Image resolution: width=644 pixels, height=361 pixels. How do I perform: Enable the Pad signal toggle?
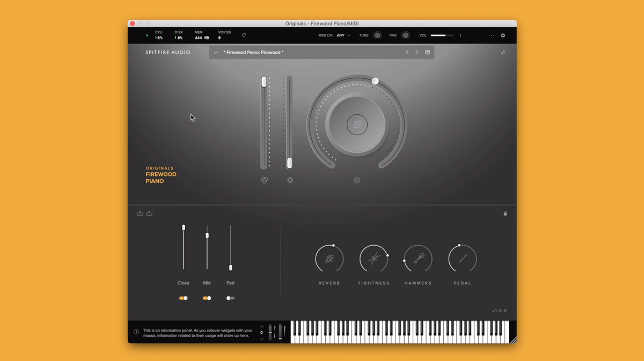[x=230, y=298]
